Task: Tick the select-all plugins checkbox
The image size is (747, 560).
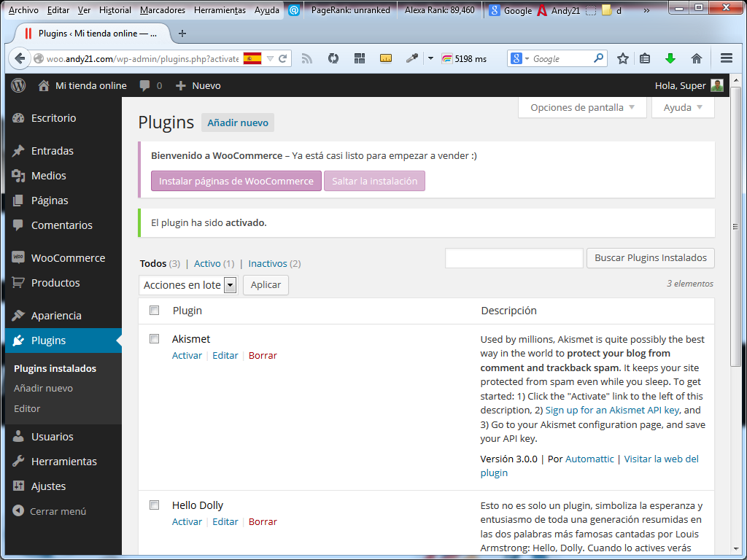Action: pos(155,311)
